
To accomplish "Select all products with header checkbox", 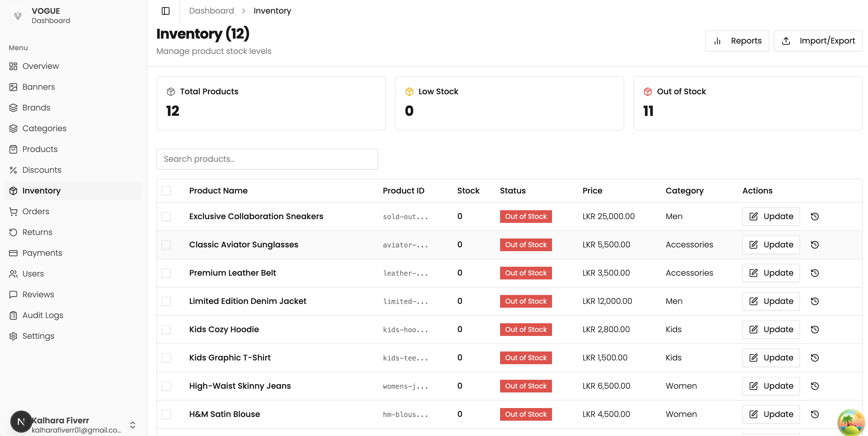I will [166, 191].
